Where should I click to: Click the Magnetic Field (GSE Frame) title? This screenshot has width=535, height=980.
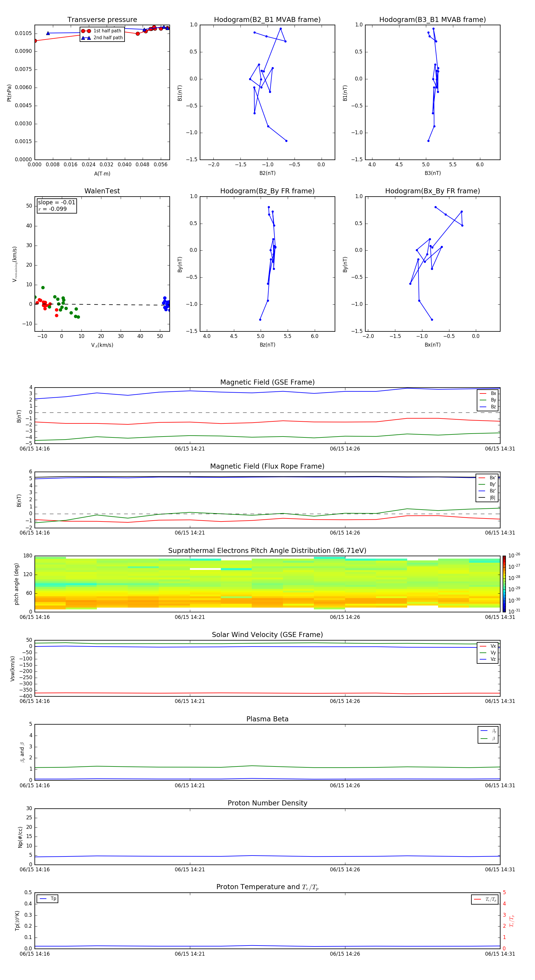pos(267,382)
